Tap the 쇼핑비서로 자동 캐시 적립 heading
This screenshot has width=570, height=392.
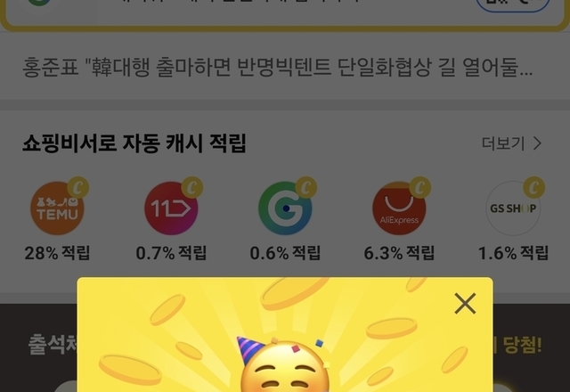(x=134, y=143)
